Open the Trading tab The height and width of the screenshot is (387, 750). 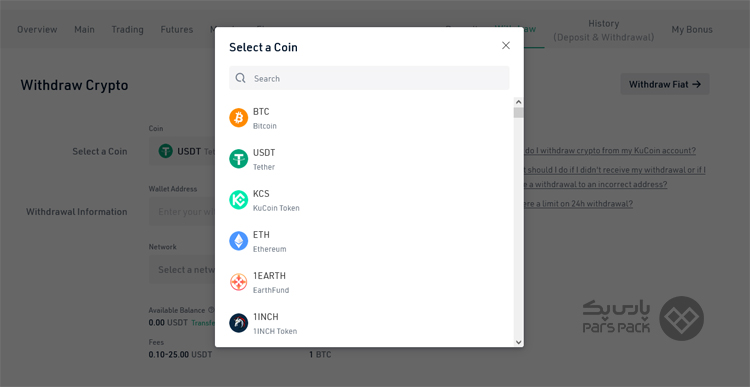pyautogui.click(x=128, y=30)
